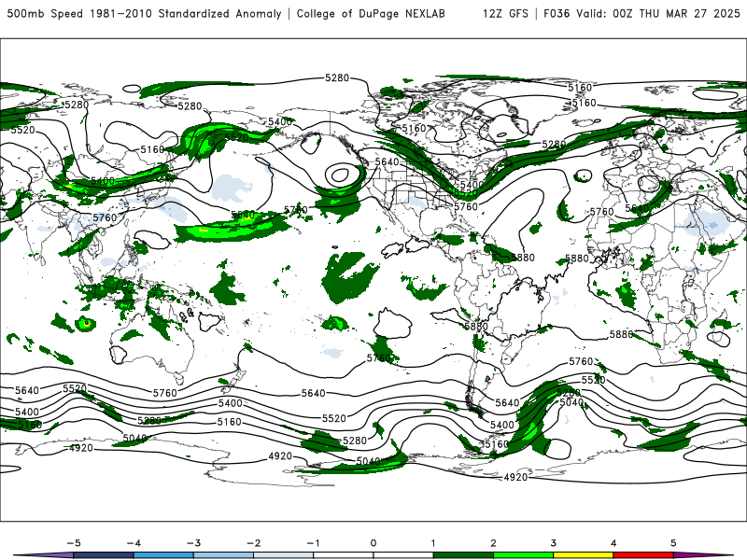Click the 'Valid: 00Z THU MAR 27 2025' text

click(658, 13)
